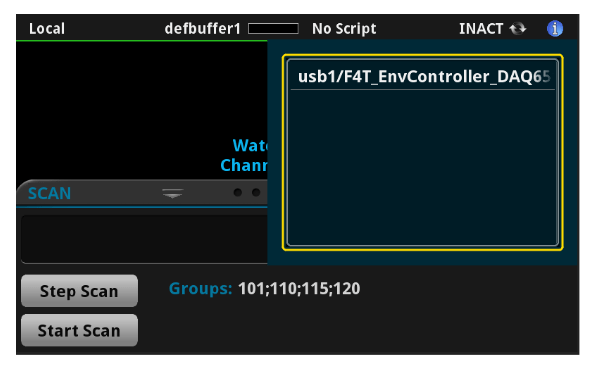Select the SCAN swipe screen tab
Viewport: 594px width, 367px height.
[49, 194]
